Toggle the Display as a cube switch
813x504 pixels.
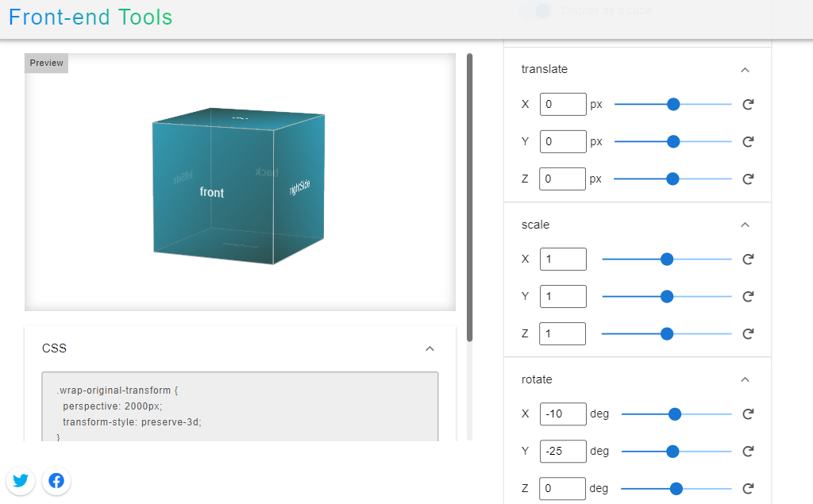pyautogui.click(x=535, y=11)
